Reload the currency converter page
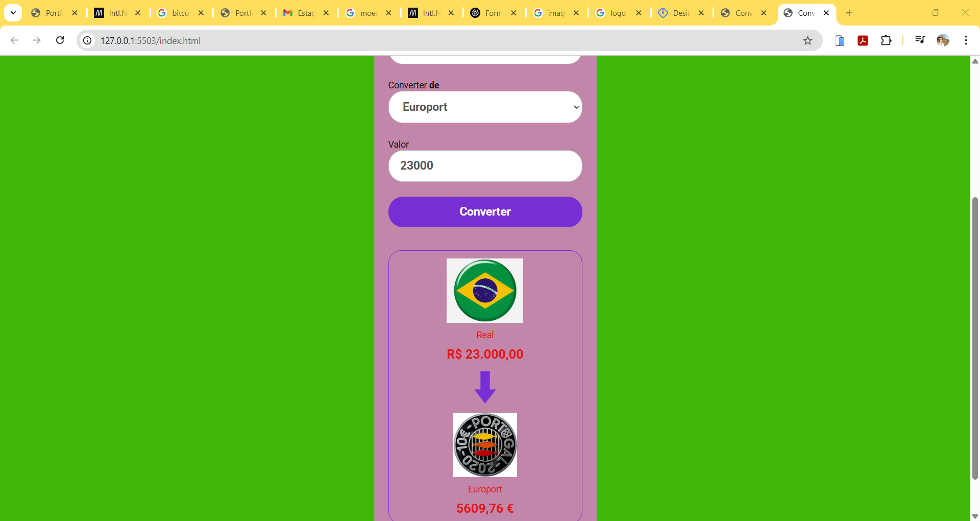The image size is (980, 521). [x=60, y=40]
